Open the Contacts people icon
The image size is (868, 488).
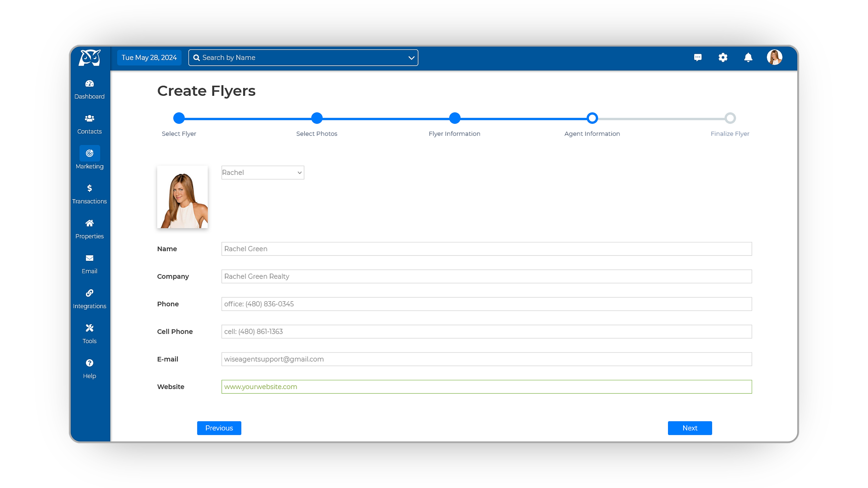pos(90,118)
